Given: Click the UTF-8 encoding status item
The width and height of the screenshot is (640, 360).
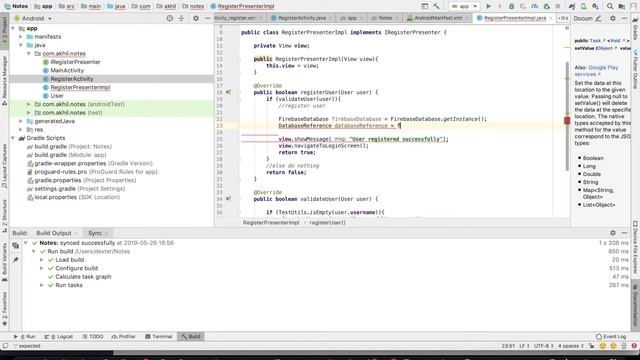Looking at the screenshot, I should click(544, 346).
